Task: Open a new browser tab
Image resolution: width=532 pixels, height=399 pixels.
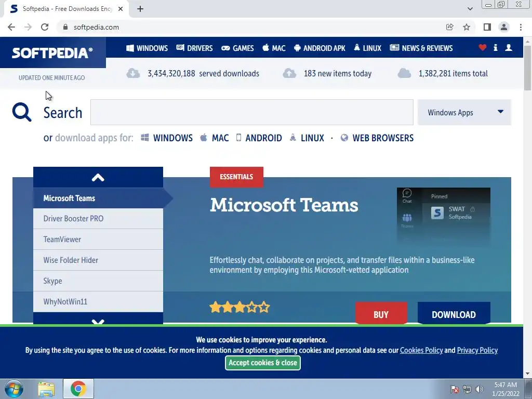Action: pyautogui.click(x=140, y=9)
